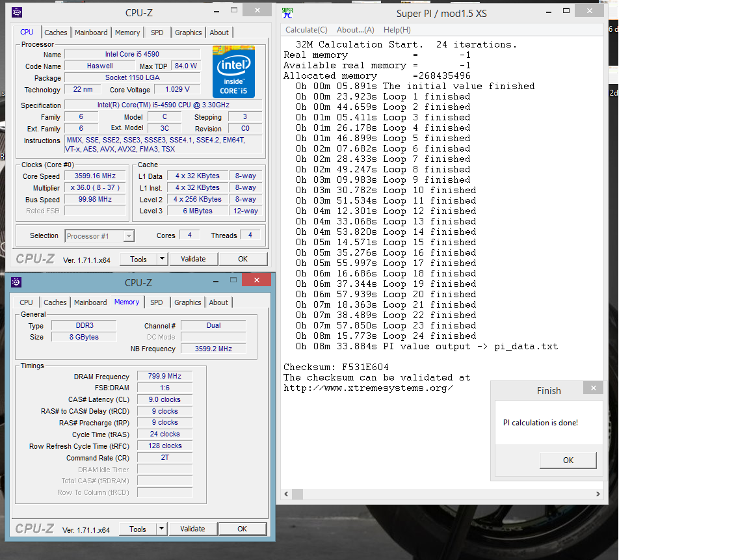Click Tools button in bottom CPU-Z window
This screenshot has height=560, width=749.
(138, 529)
